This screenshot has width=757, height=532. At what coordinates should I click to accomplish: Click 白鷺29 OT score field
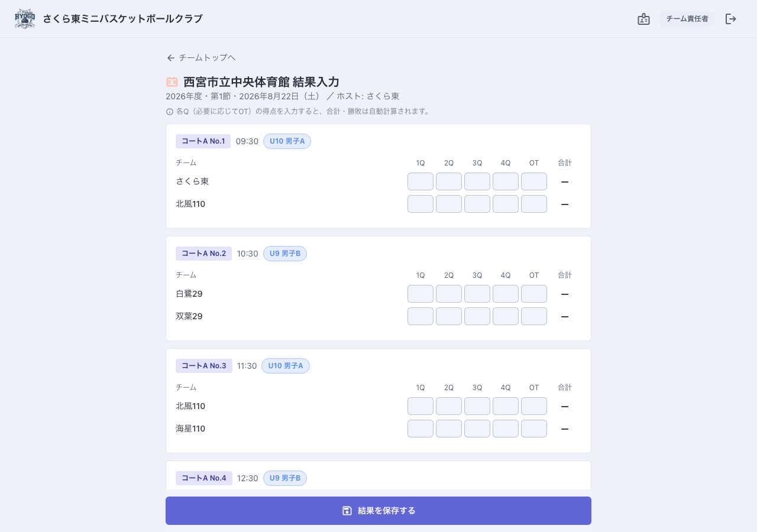coord(534,294)
